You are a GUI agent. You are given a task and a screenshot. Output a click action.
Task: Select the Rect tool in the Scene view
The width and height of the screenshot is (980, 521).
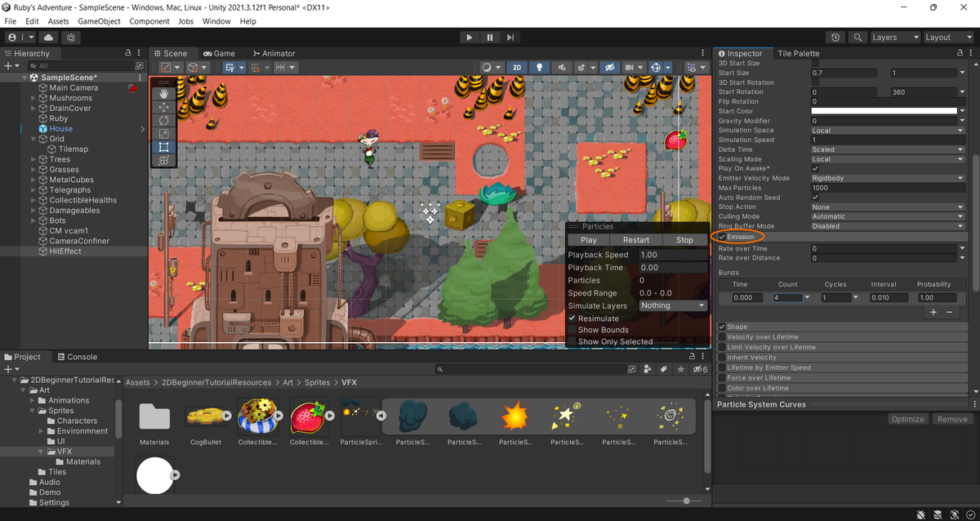pyautogui.click(x=163, y=147)
